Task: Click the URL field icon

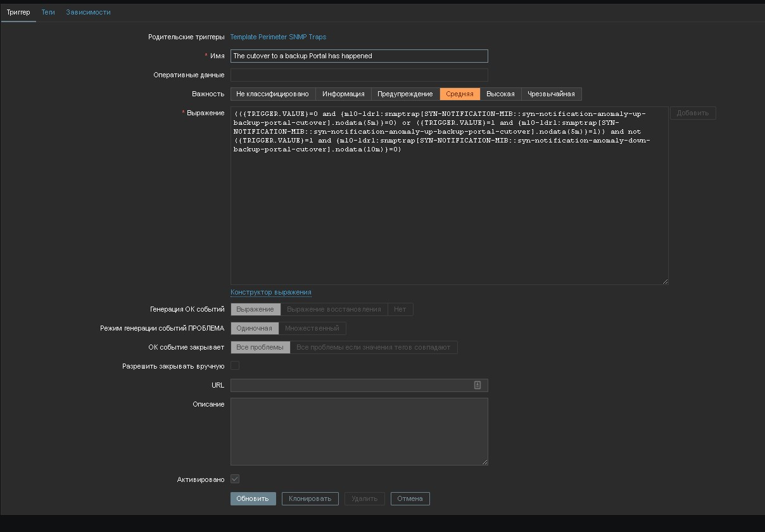Action: tap(477, 385)
